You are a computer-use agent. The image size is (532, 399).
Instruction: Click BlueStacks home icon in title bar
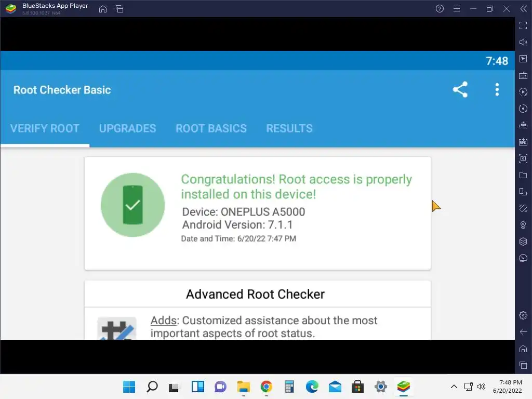pos(103,9)
